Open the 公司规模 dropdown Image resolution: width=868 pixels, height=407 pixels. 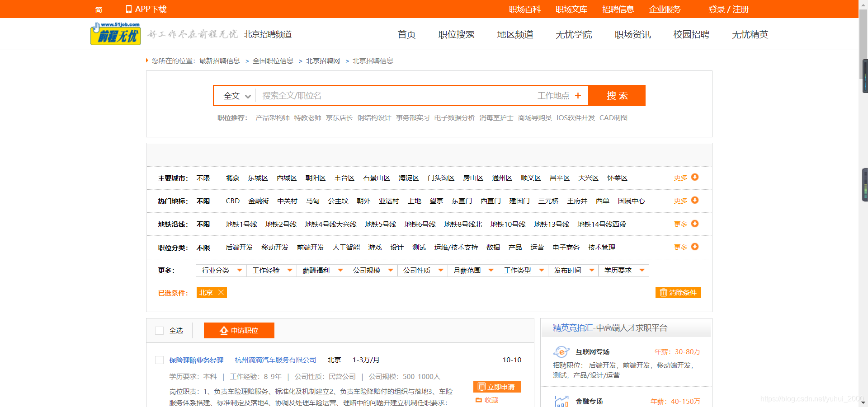372,271
